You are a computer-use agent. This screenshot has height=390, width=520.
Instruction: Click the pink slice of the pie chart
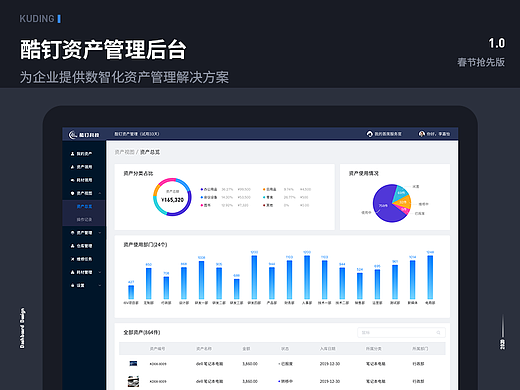coord(403,210)
